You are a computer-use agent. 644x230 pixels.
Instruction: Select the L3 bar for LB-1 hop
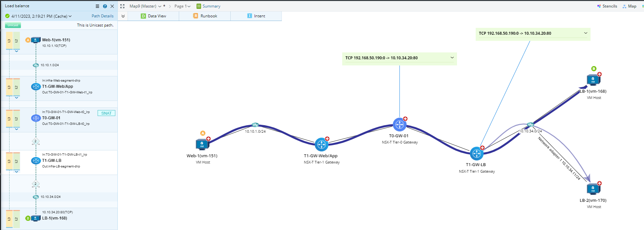click(x=9, y=219)
